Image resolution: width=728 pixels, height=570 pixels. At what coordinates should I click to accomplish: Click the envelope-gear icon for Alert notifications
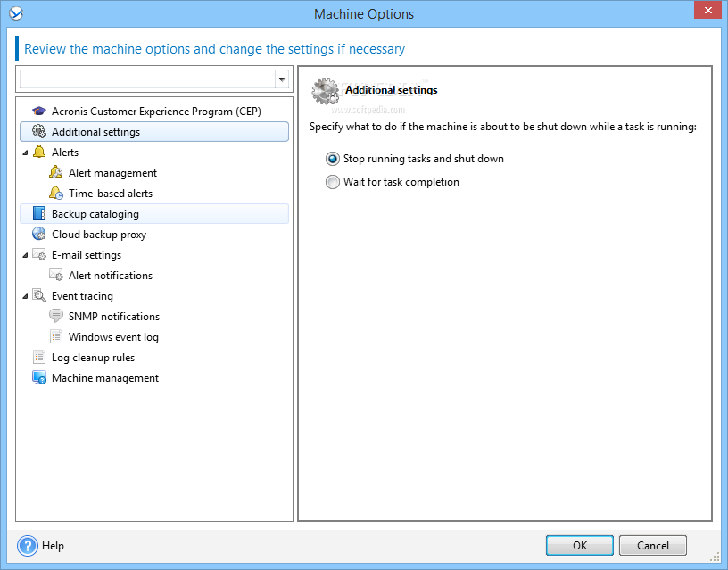coord(55,275)
